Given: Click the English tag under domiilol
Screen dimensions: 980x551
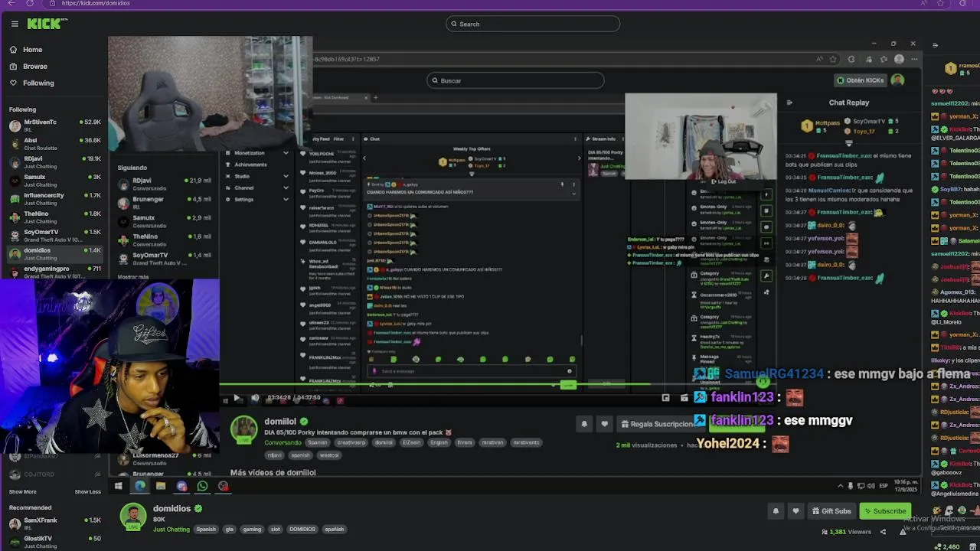Looking at the screenshot, I should (439, 442).
